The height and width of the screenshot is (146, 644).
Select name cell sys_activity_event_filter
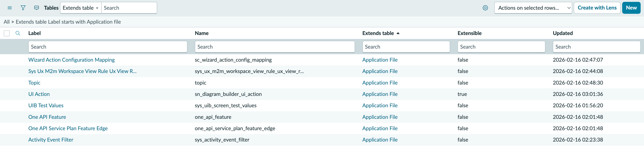tap(222, 140)
